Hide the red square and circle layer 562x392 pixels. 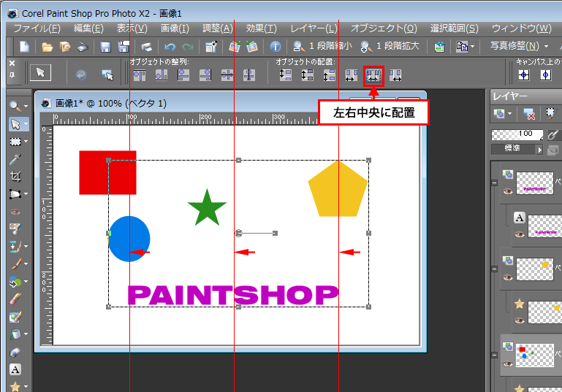(x=507, y=364)
